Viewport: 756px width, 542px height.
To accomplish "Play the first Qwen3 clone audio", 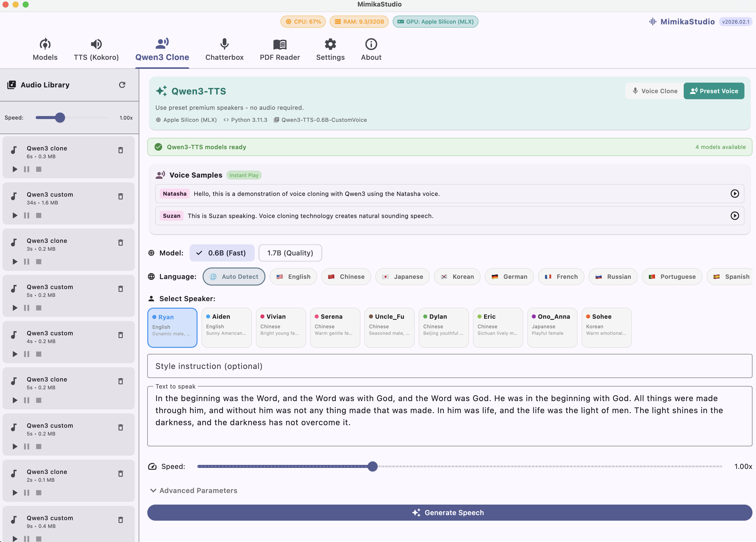I will point(15,169).
